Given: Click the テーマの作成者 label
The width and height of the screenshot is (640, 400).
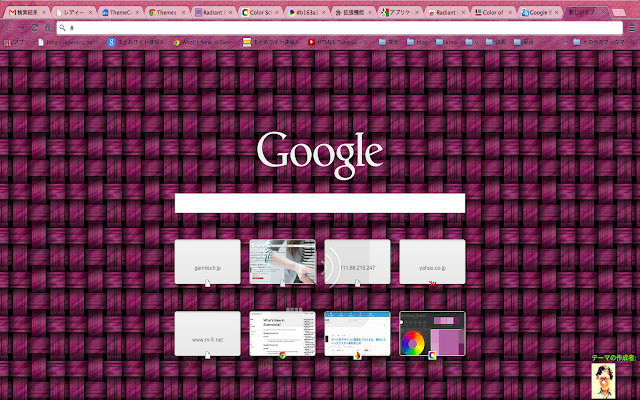Looking at the screenshot, I should [614, 358].
